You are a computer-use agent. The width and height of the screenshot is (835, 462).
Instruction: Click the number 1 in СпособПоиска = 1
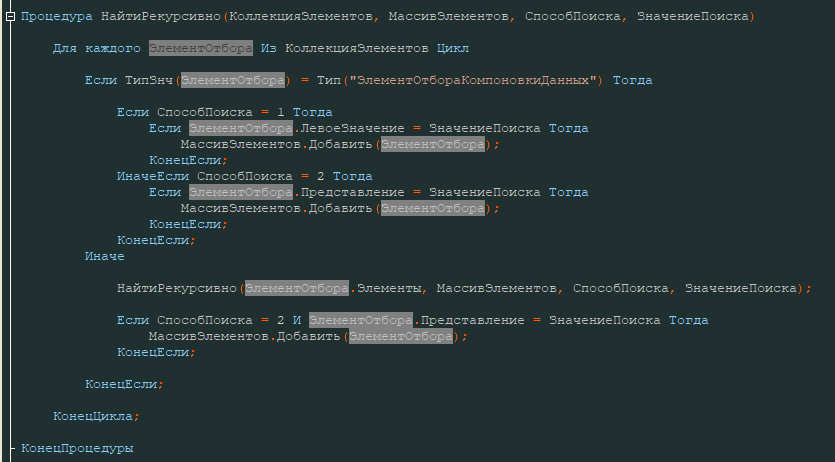pos(281,112)
